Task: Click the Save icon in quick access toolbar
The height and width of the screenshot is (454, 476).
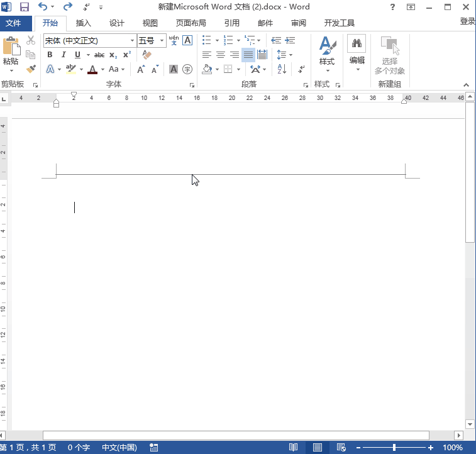Action: point(25,7)
